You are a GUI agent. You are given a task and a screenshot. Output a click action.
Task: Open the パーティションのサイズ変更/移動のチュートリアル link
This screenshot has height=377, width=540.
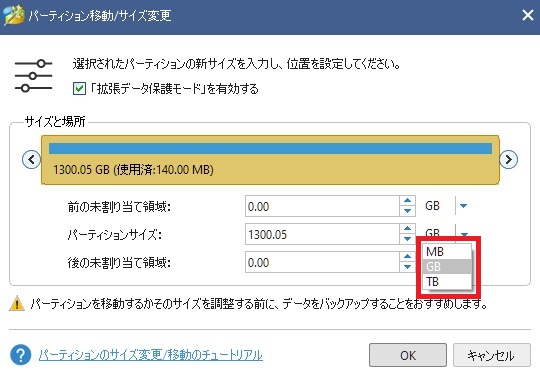pyautogui.click(x=150, y=355)
